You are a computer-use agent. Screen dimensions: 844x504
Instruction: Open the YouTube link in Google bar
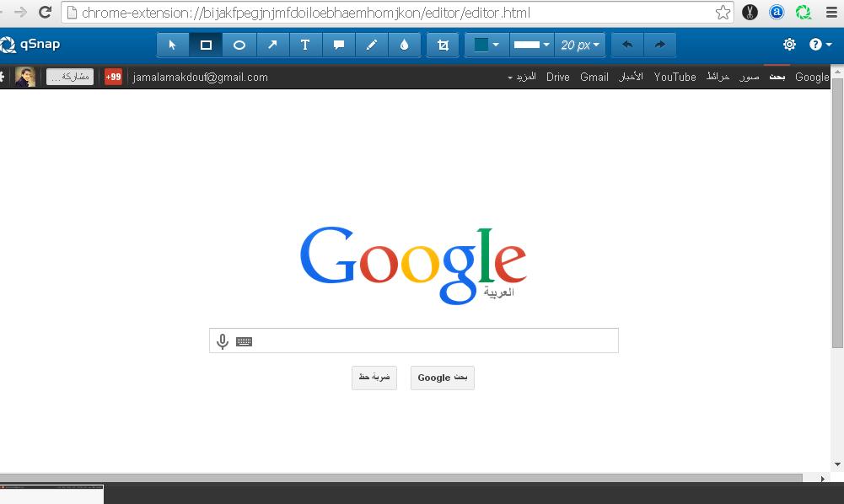click(x=675, y=77)
